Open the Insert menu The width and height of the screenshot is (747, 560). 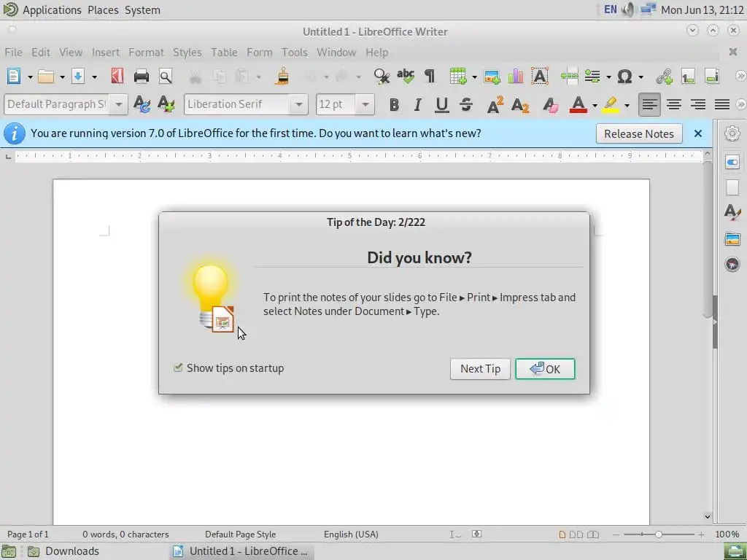[105, 52]
